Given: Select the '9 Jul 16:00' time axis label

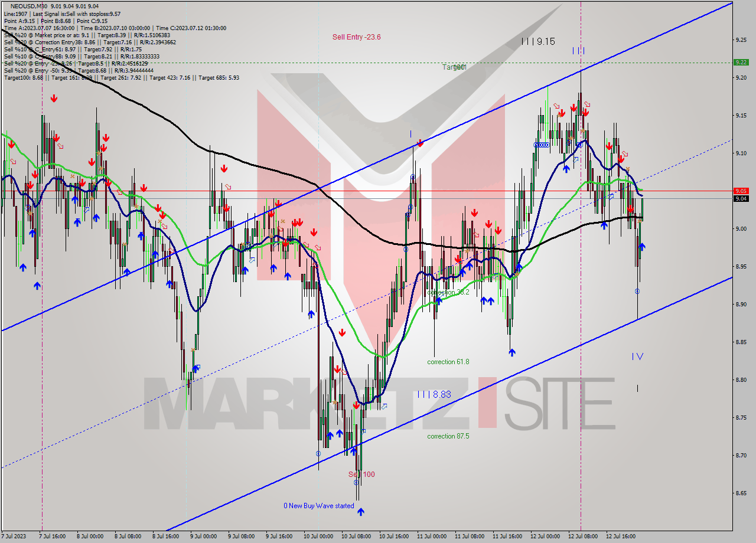Looking at the screenshot, I should pos(279,537).
